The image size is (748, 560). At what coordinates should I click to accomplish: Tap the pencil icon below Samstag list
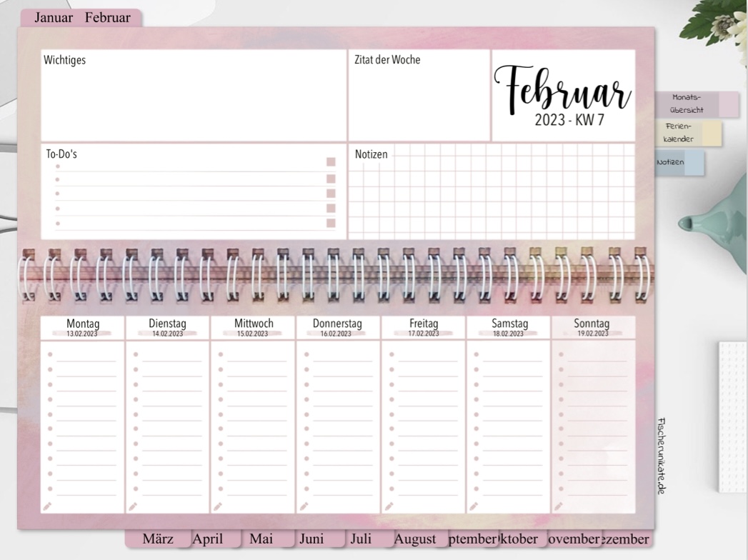click(474, 506)
